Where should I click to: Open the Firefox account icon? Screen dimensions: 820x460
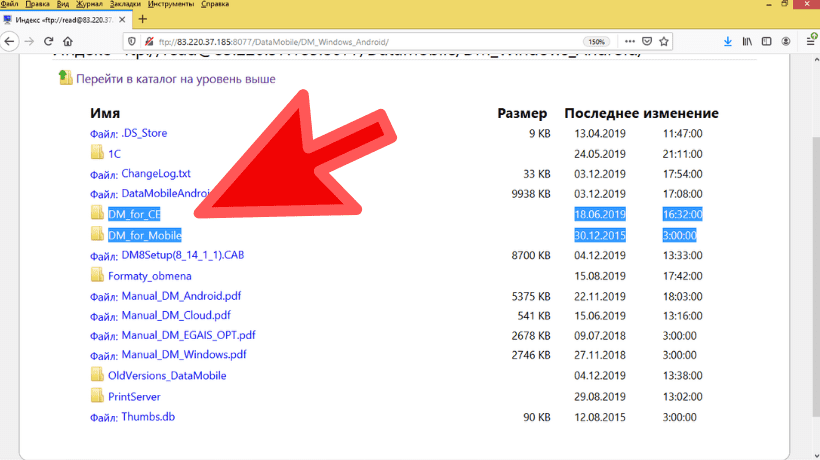[785, 41]
